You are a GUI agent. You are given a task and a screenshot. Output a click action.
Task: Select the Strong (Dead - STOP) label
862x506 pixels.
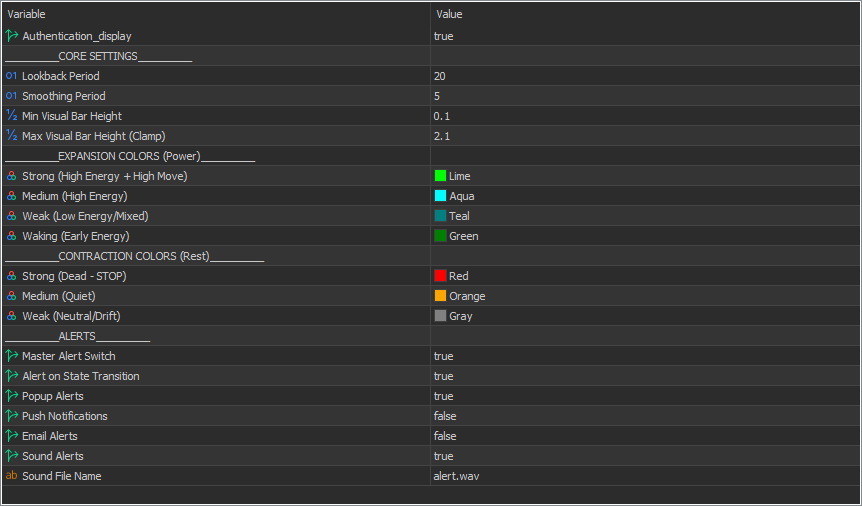click(74, 276)
